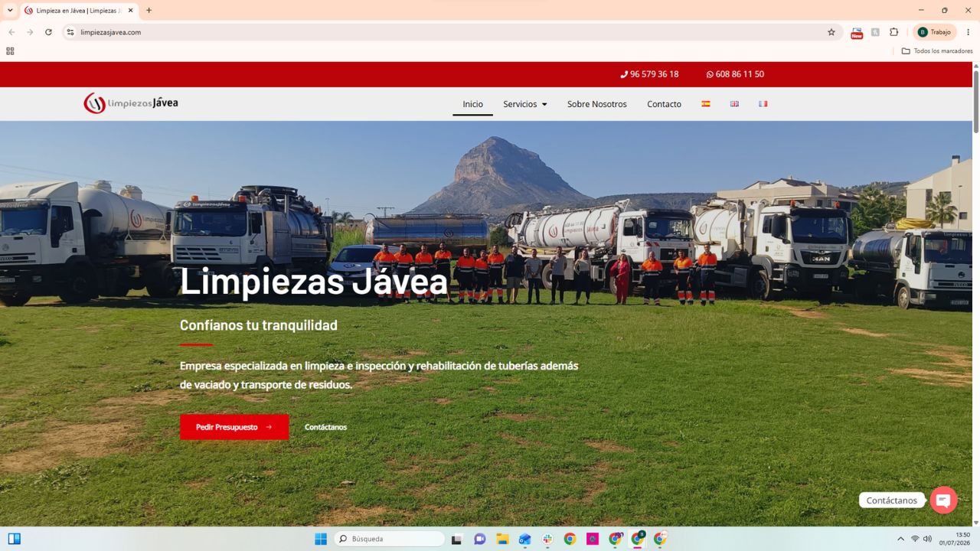Open Todos los marcadores folder
980x551 pixels.
937,51
